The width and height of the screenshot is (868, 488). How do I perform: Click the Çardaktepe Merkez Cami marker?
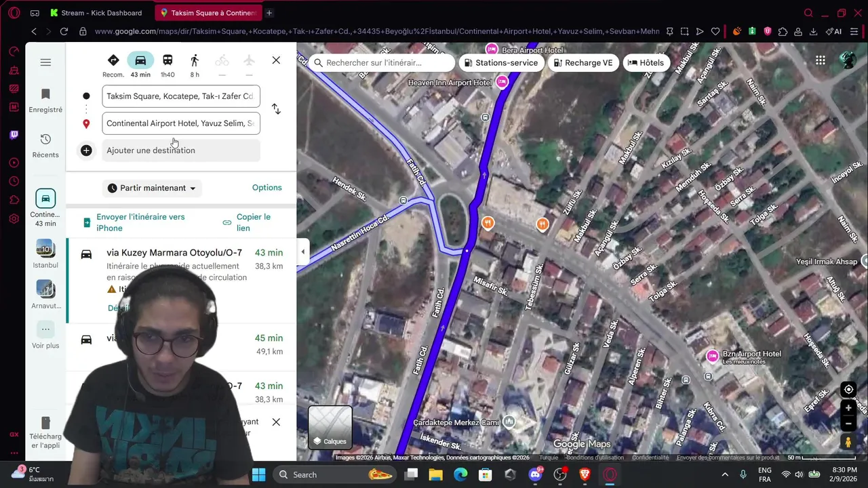pos(509,422)
